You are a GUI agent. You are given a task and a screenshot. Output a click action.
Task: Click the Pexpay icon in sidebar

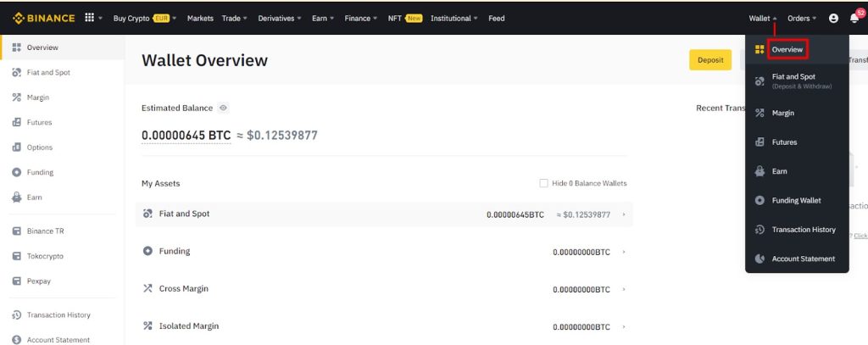pyautogui.click(x=17, y=281)
